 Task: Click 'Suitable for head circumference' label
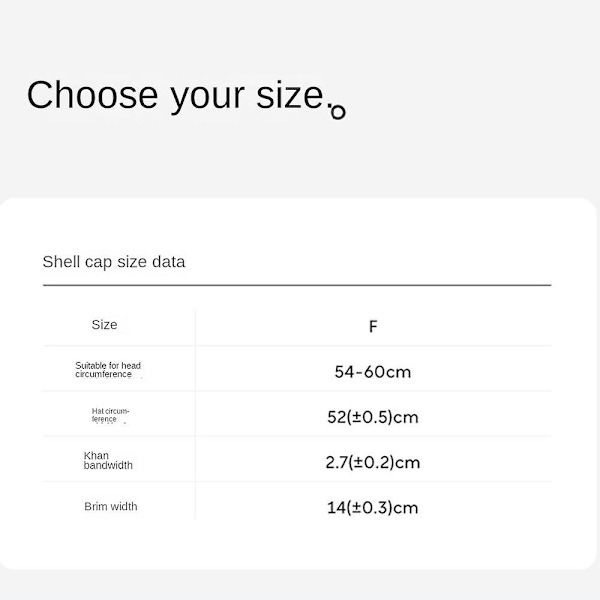[x=108, y=370]
